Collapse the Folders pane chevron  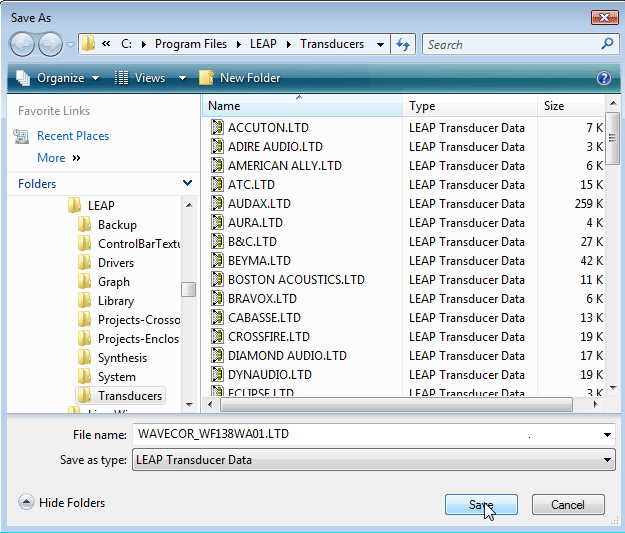187,183
